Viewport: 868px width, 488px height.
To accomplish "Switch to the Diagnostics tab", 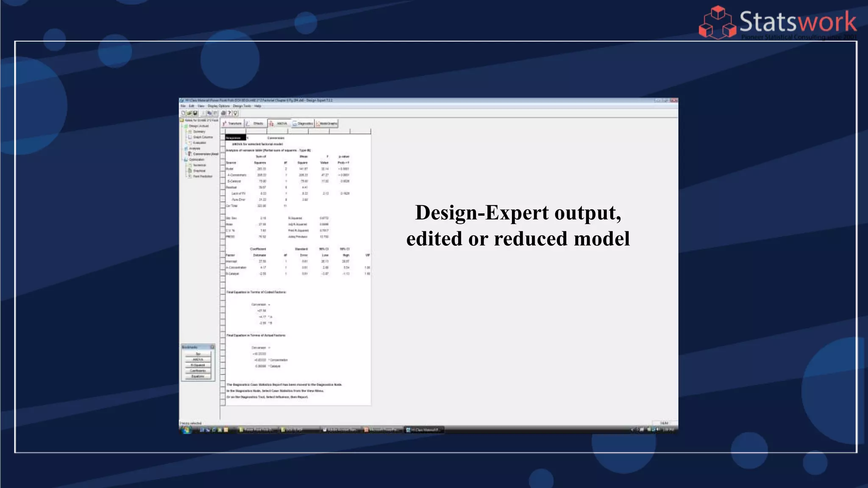I will click(303, 124).
